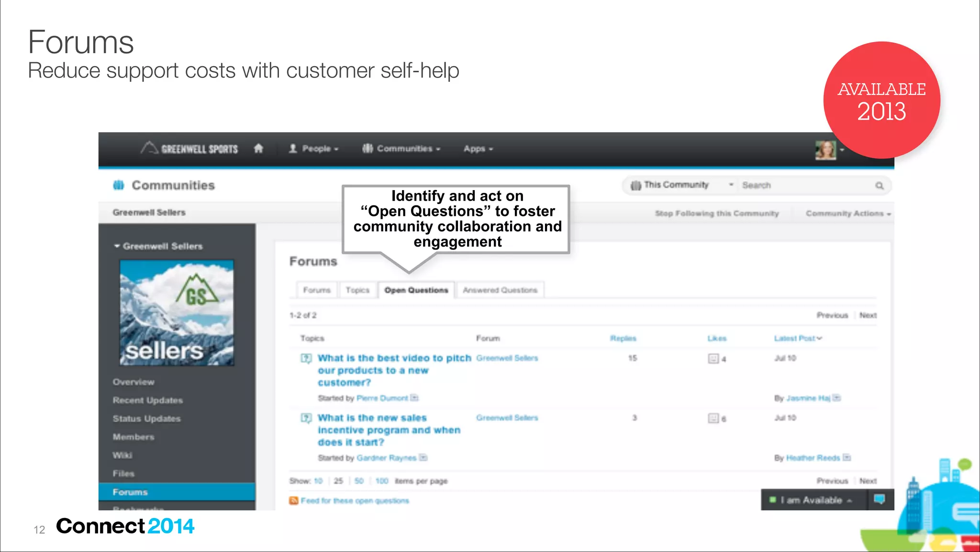Screen dimensions: 980x552
Task: Open topic about best video to pitch
Action: pos(394,370)
